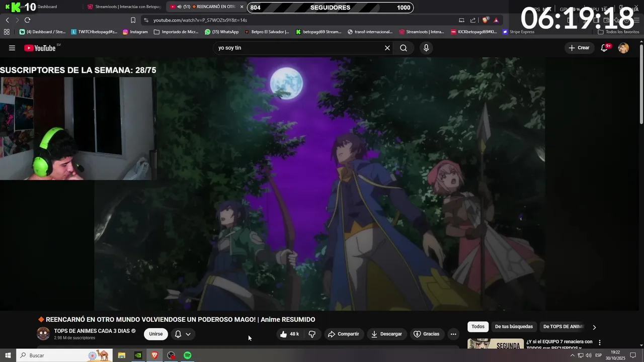Expand the subscription bell notification dropdown
The height and width of the screenshot is (362, 644).
(183, 334)
